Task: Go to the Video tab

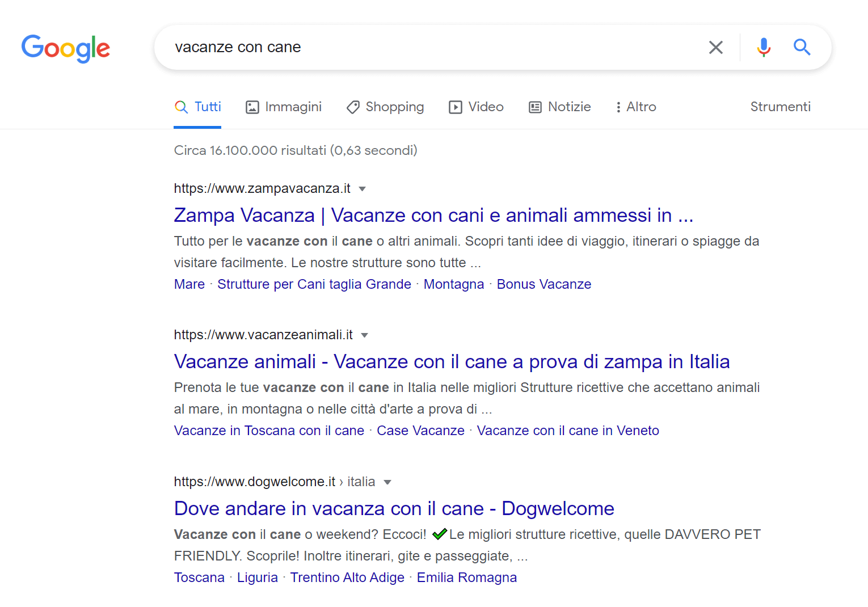Action: [x=476, y=107]
